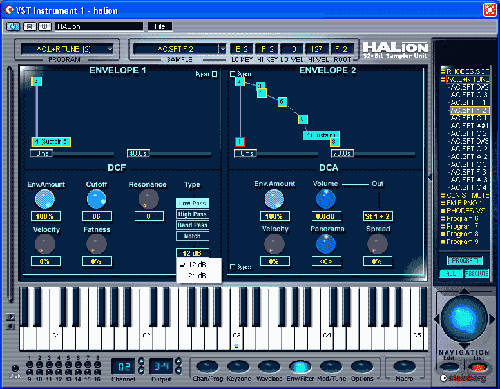Select the 12 dB menu entry
Viewport: 500px width, 389px height.
[198, 265]
